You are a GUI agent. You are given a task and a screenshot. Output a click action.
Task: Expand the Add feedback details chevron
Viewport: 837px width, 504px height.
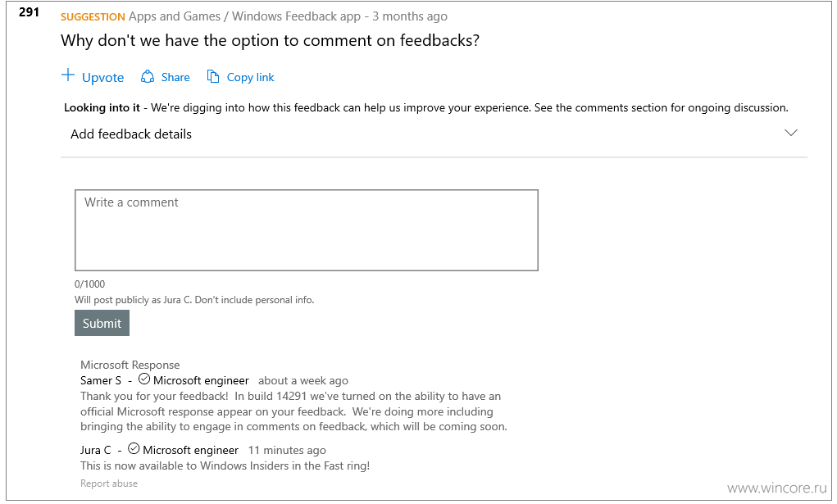tap(790, 133)
